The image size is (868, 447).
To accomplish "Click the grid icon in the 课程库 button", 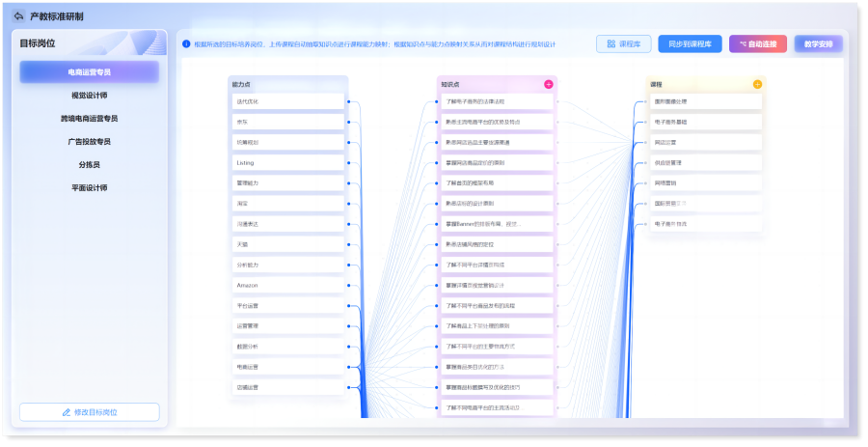I will point(610,44).
